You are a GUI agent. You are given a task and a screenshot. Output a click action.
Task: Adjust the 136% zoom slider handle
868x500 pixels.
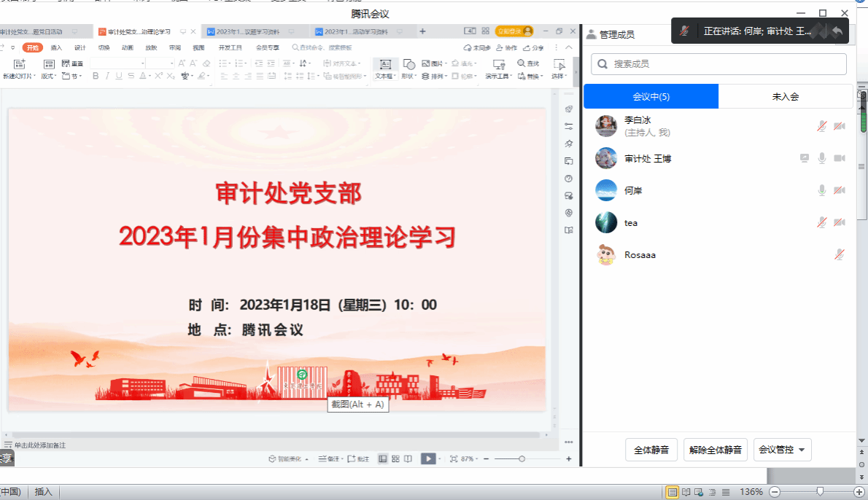coord(820,492)
